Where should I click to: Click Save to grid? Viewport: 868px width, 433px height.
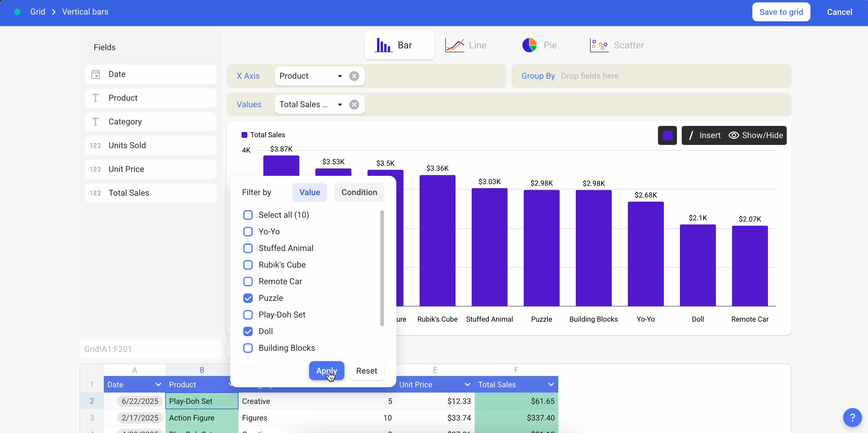tap(781, 12)
